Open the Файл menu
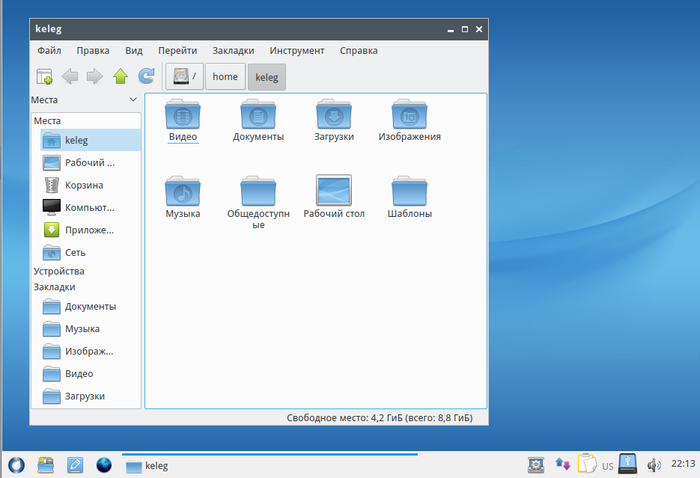 point(50,50)
